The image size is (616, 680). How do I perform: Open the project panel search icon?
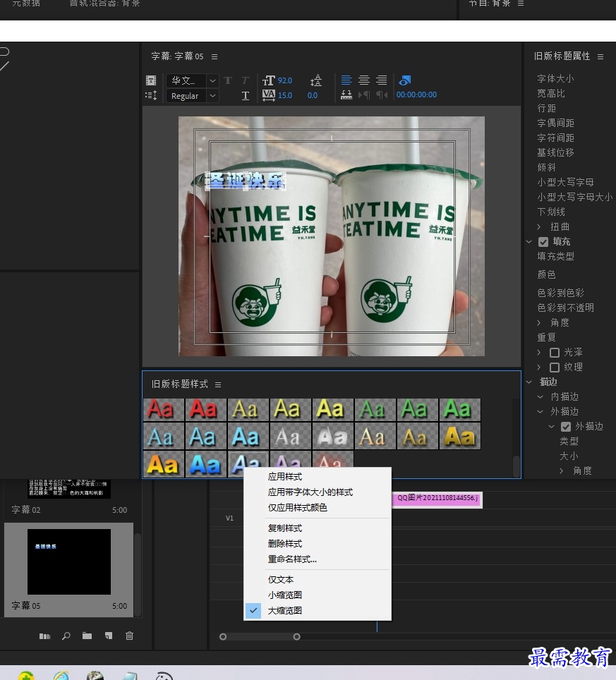pos(66,636)
